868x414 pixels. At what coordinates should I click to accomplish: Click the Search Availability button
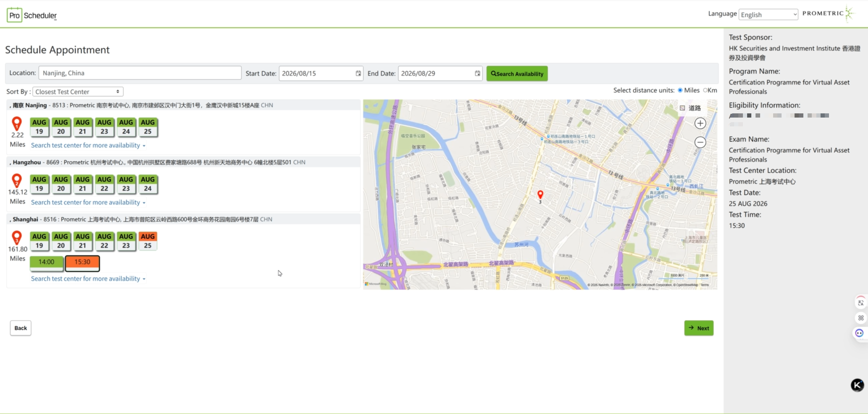tap(517, 74)
